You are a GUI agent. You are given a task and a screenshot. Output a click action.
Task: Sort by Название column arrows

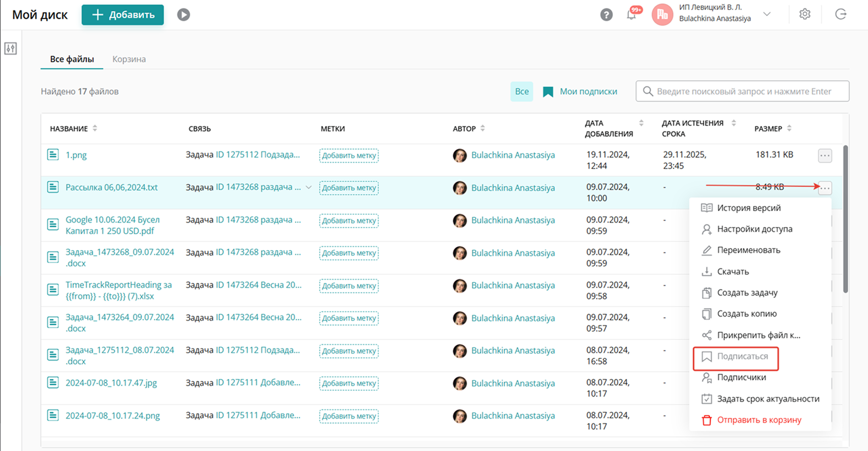tap(95, 128)
